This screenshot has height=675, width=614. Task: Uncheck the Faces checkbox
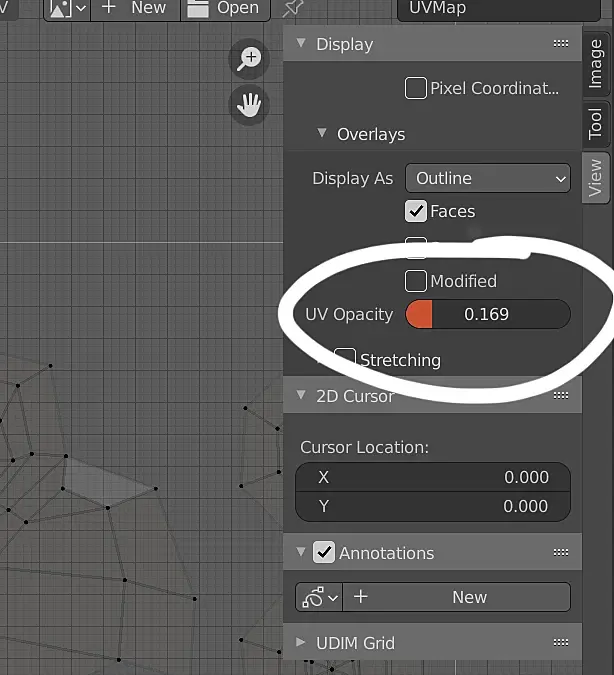click(416, 211)
